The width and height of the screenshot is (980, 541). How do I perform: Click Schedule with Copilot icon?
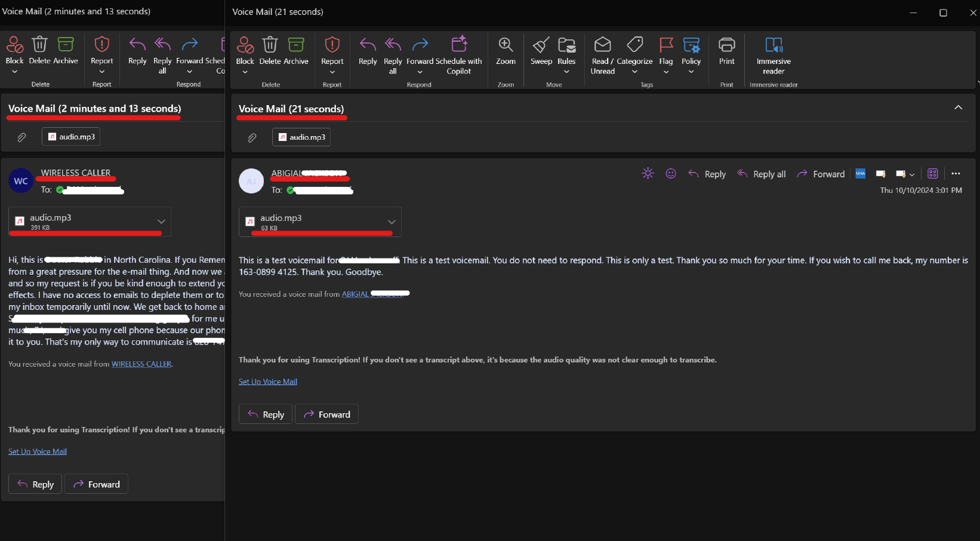458,45
